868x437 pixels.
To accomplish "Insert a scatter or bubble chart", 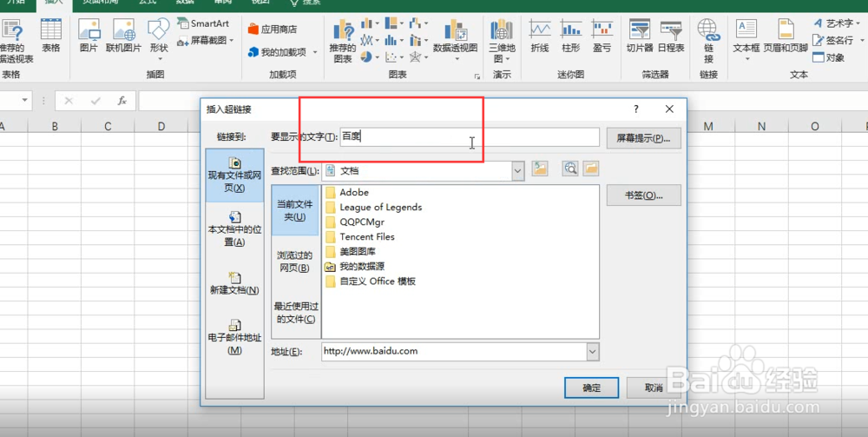I will click(395, 57).
